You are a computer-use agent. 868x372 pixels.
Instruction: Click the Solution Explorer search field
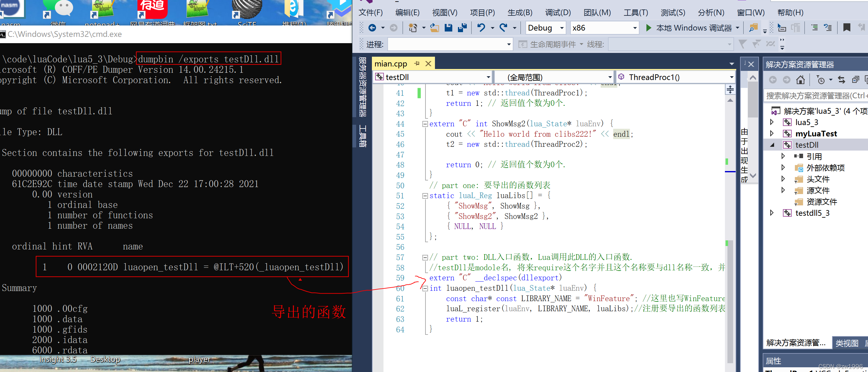tap(815, 96)
